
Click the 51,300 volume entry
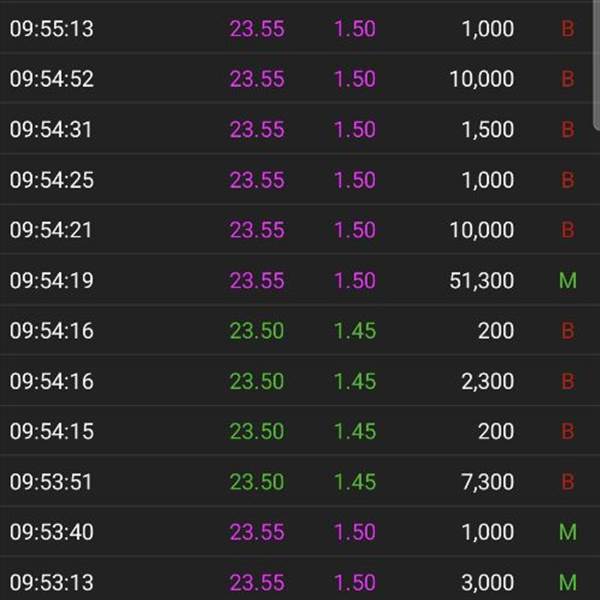[481, 280]
